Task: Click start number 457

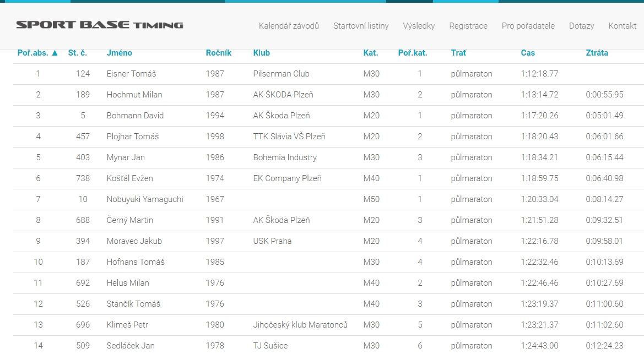Action: (83, 137)
